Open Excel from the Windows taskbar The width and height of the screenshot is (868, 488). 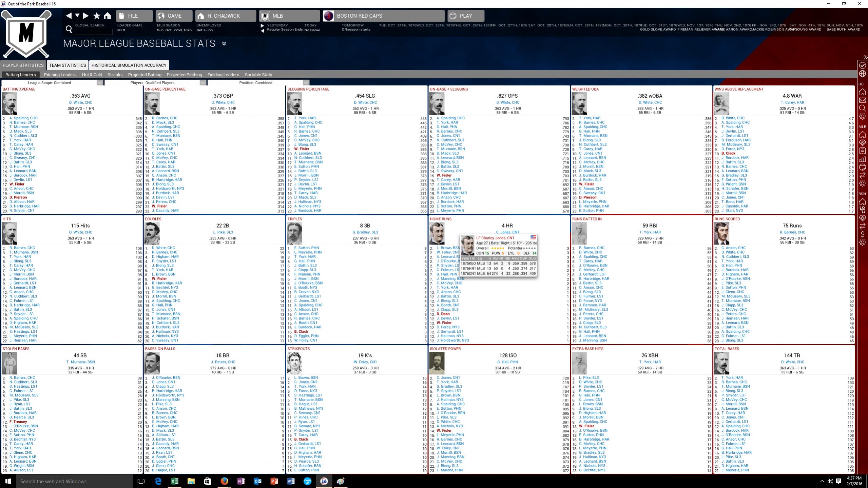pos(174,481)
